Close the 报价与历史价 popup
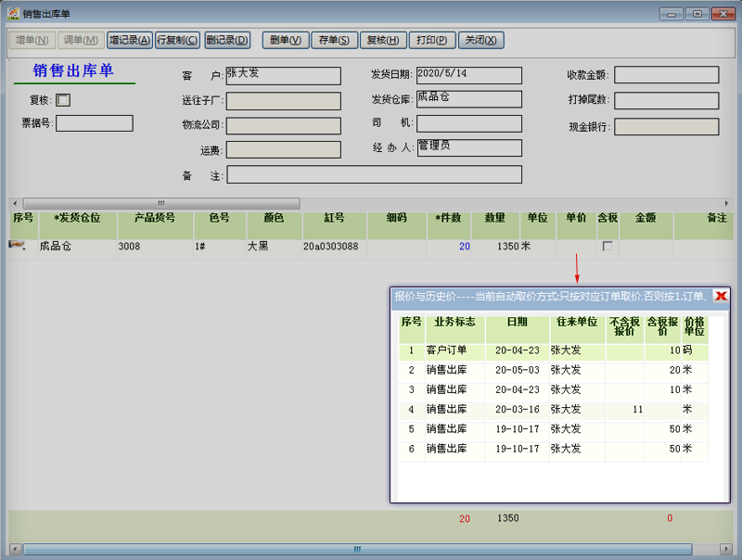This screenshot has height=560, width=742. coord(721,296)
